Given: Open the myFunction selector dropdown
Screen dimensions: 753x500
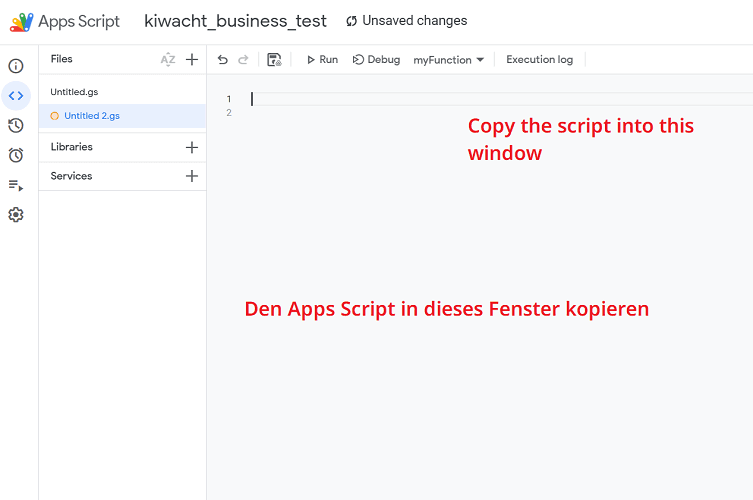Looking at the screenshot, I should [x=448, y=60].
